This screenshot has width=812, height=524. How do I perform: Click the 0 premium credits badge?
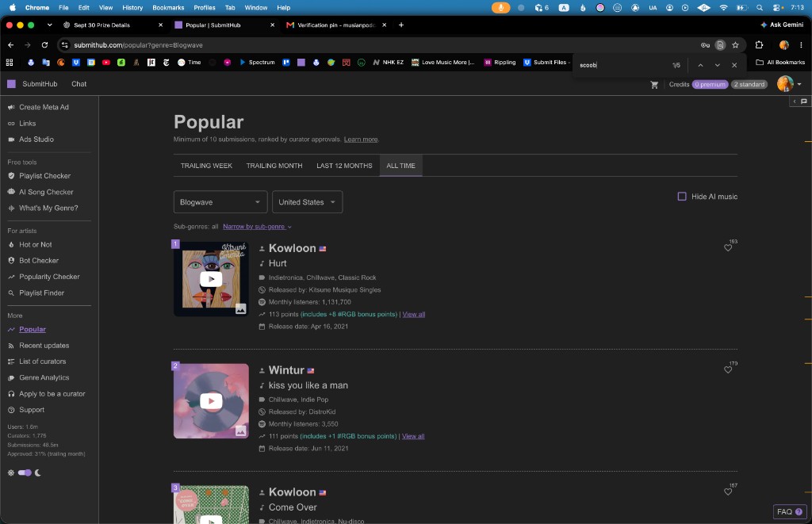point(710,84)
